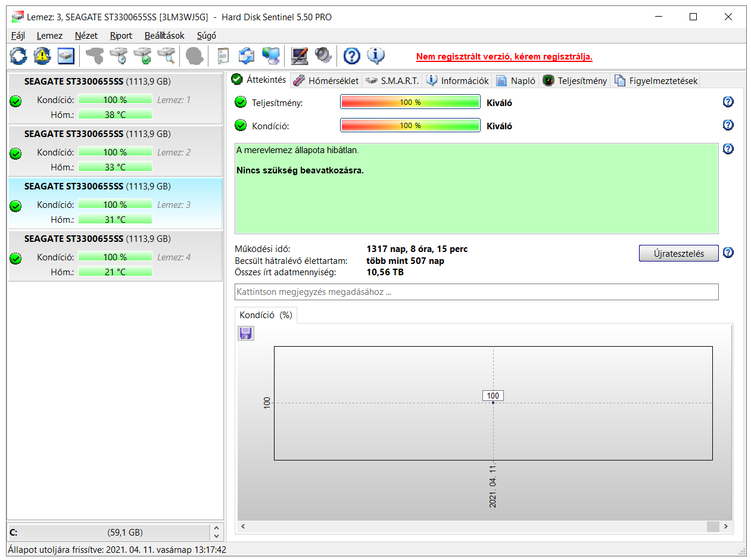
Task: Click the info speech bubble toolbar icon
Action: [376, 56]
